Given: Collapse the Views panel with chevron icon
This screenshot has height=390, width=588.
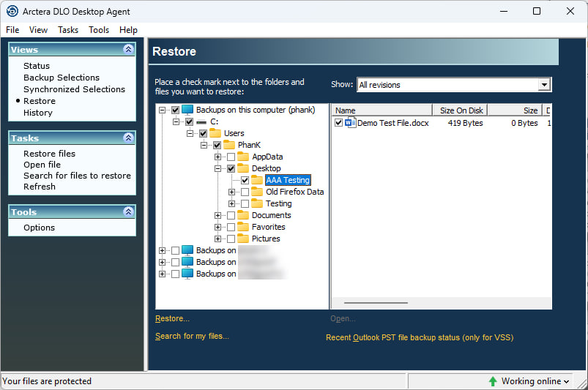Looking at the screenshot, I should [128, 50].
